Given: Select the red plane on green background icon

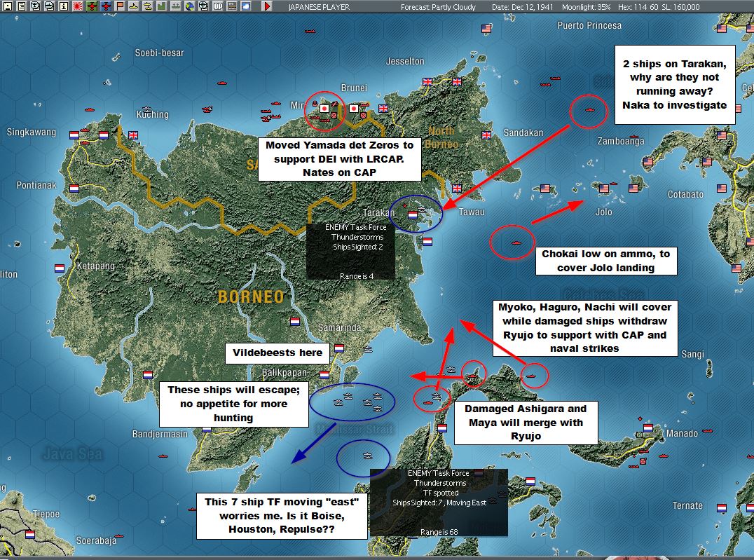Looking at the screenshot, I should click(x=91, y=6).
